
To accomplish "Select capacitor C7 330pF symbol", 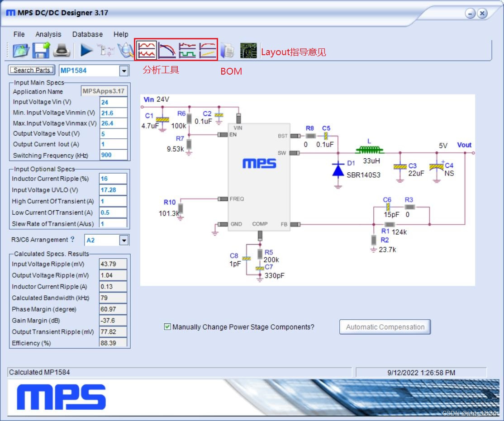I will pos(260,268).
